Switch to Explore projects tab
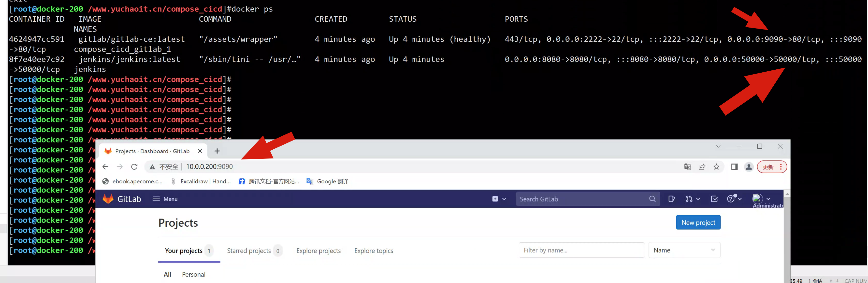Screen dimensions: 868x283 tap(318, 251)
